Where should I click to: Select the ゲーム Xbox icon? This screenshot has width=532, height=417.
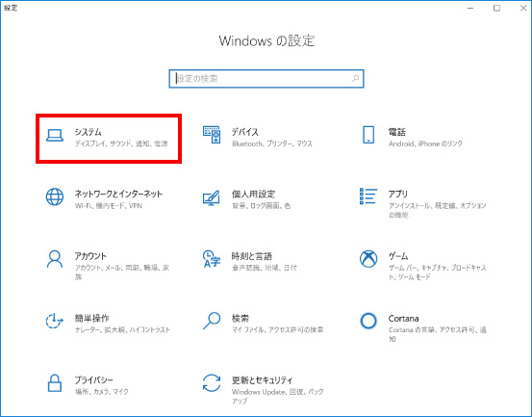click(x=368, y=259)
